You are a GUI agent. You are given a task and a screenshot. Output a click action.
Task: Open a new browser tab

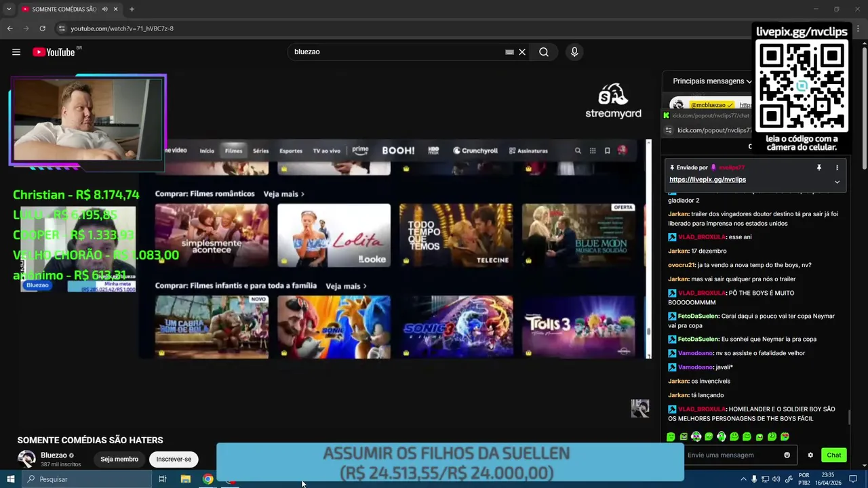click(x=132, y=9)
